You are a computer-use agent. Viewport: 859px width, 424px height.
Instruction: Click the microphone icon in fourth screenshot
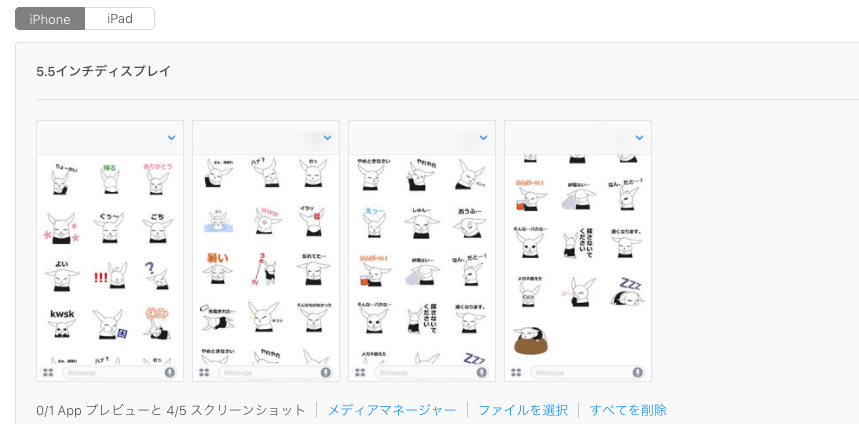(x=638, y=373)
